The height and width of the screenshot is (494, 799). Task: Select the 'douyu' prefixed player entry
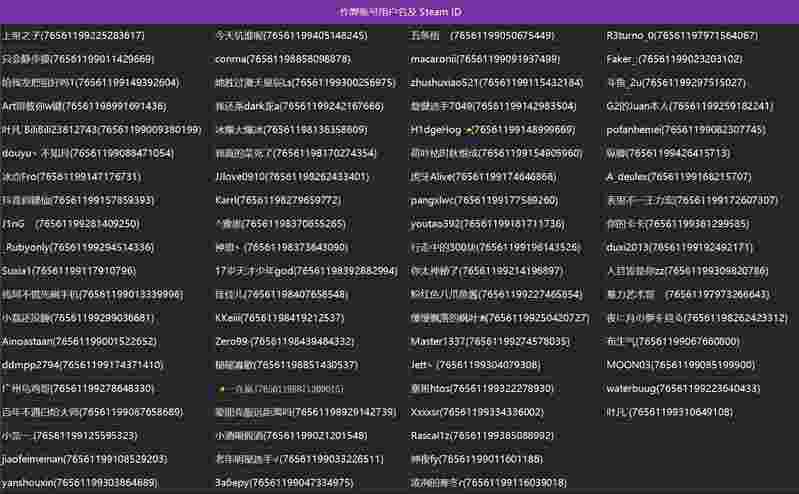coord(88,153)
